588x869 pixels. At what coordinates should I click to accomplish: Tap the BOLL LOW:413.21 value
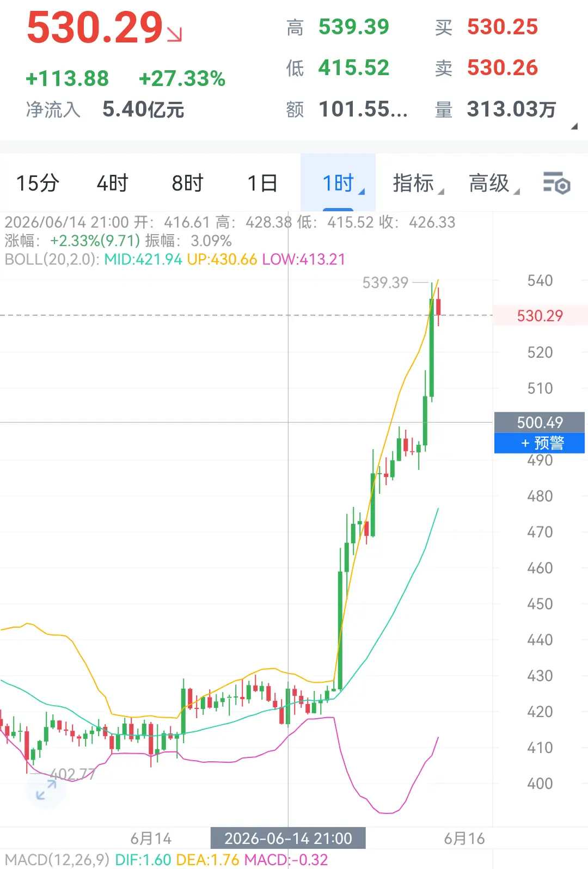[x=304, y=259]
